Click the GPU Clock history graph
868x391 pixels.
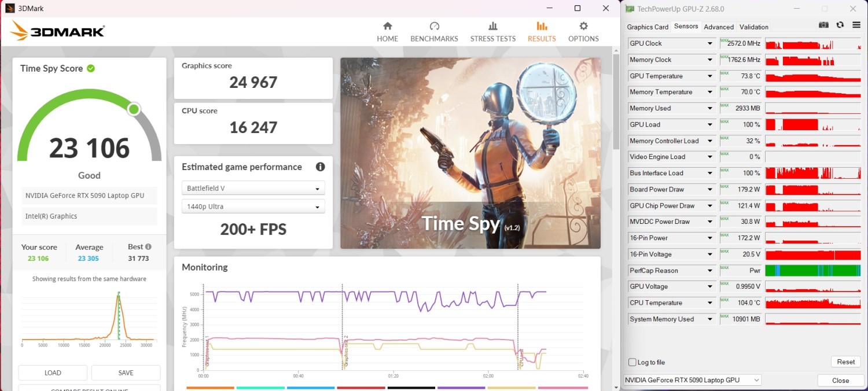pos(813,43)
